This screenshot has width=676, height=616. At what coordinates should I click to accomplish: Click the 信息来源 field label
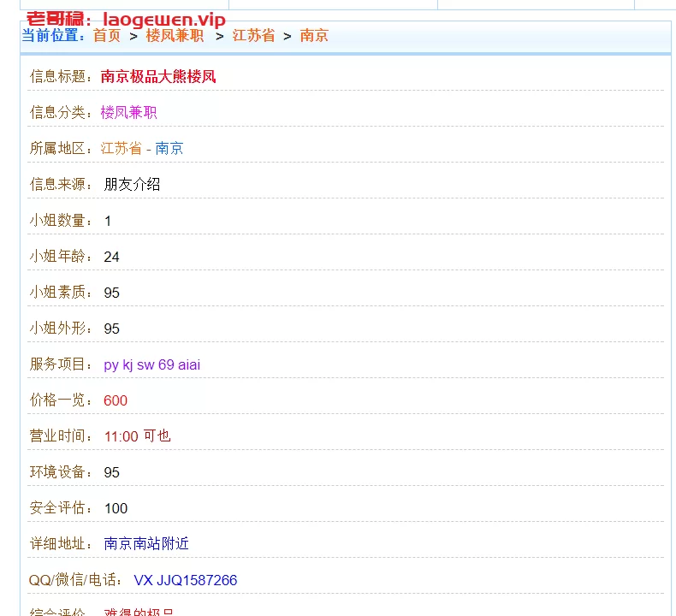[60, 184]
